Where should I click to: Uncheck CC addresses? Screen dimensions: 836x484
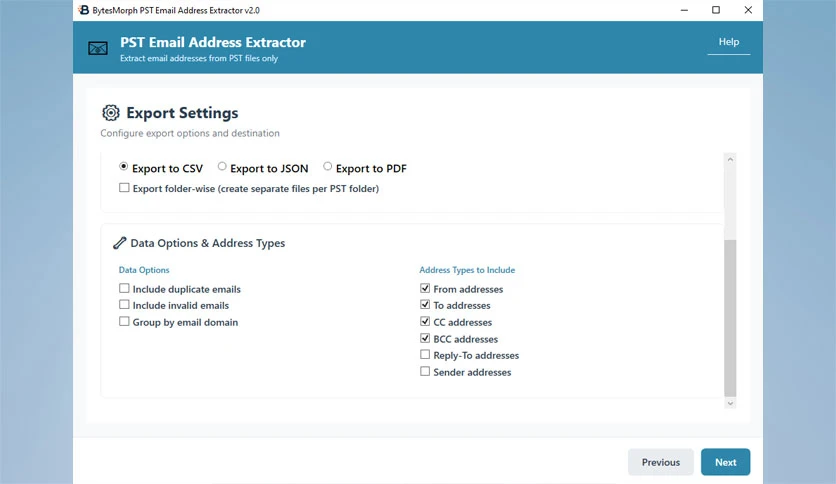click(x=425, y=321)
